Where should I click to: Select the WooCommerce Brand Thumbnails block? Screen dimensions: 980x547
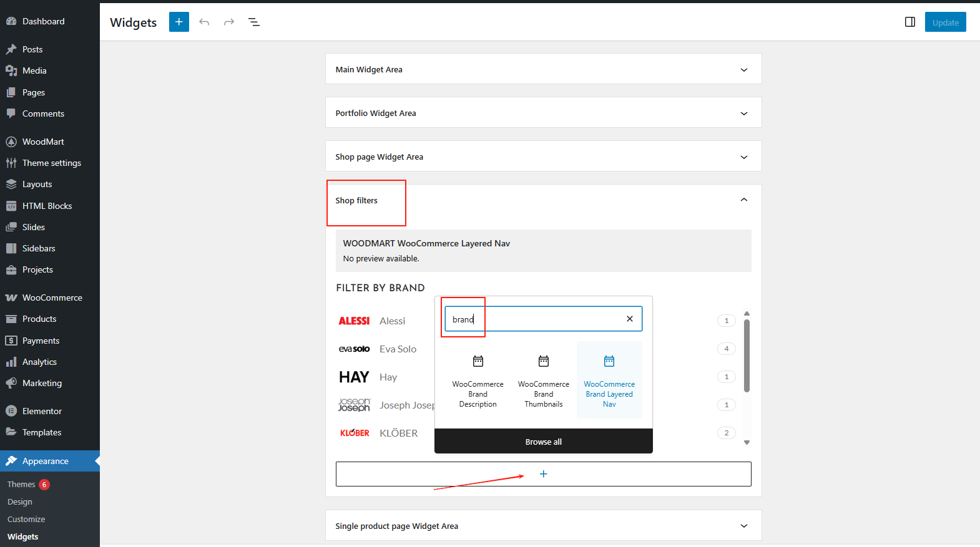click(543, 380)
